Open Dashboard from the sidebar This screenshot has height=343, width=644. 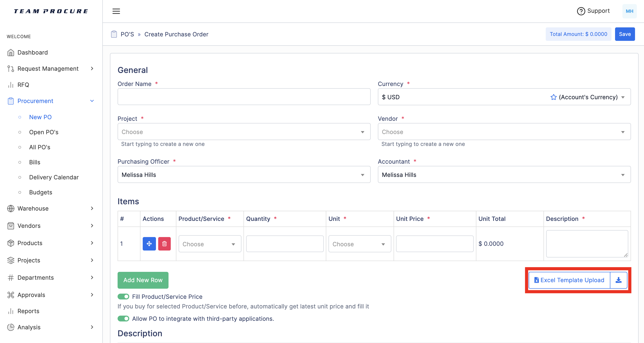[33, 53]
